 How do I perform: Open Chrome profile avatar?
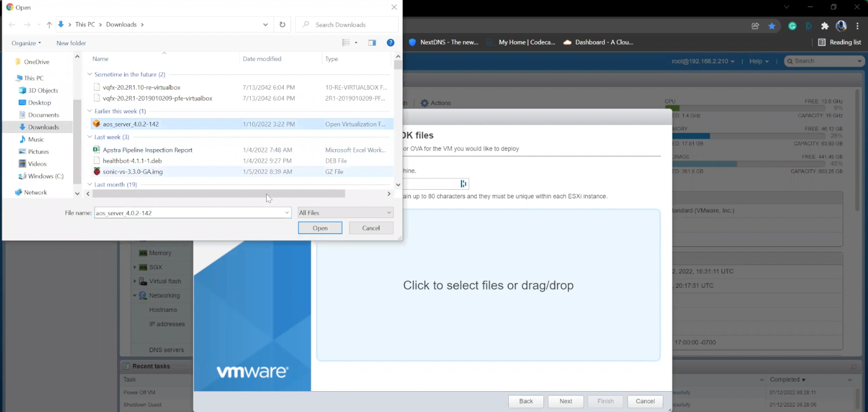[x=841, y=26]
